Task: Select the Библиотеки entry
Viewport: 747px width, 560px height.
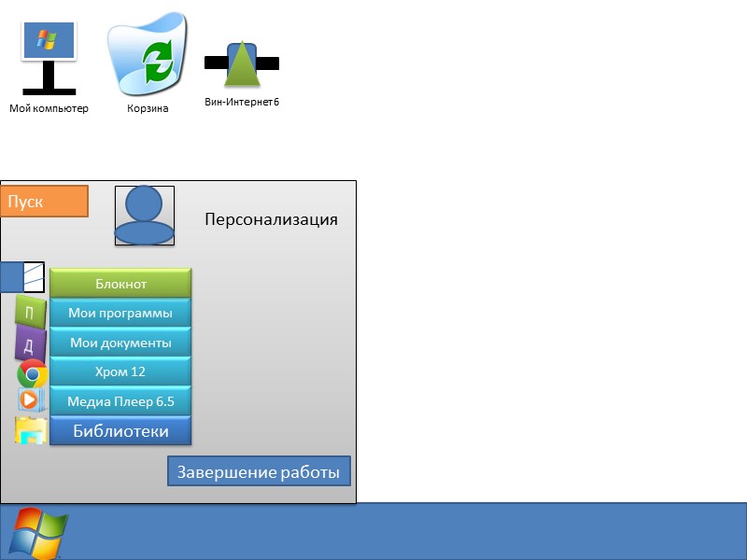Action: tap(120, 430)
